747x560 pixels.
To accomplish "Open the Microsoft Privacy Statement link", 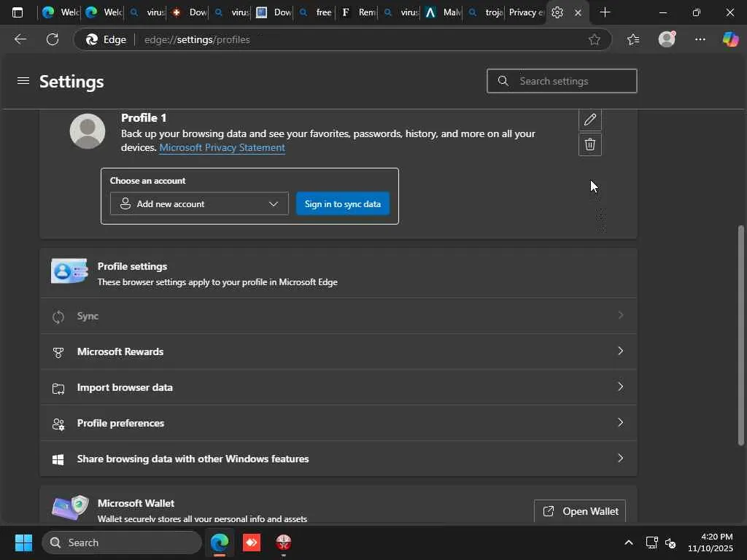I will [x=222, y=147].
